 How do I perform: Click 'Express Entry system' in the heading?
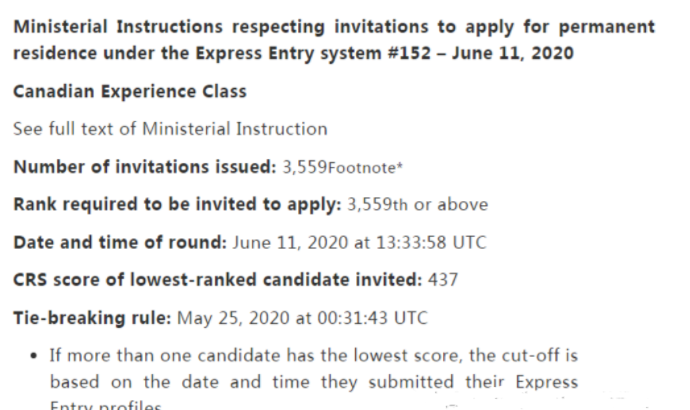[x=289, y=53]
